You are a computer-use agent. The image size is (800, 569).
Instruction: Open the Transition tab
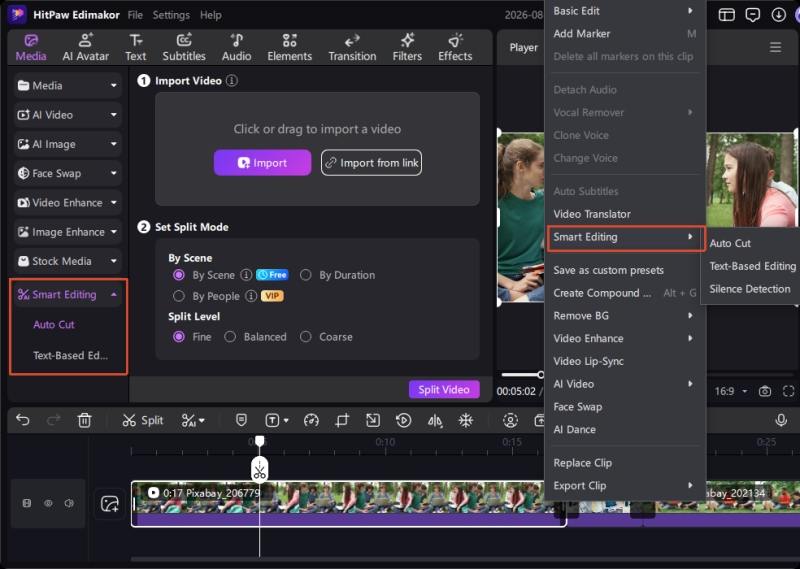[352, 47]
